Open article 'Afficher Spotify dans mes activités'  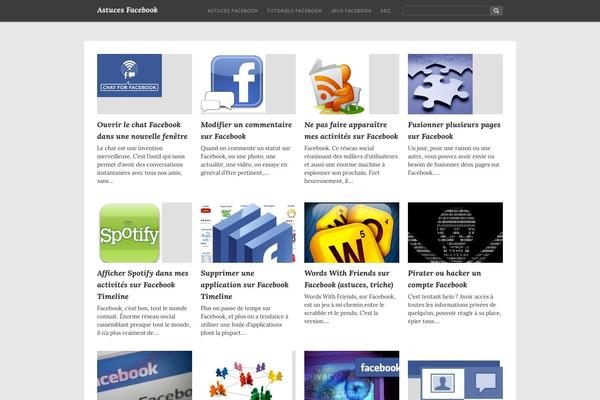[142, 285]
